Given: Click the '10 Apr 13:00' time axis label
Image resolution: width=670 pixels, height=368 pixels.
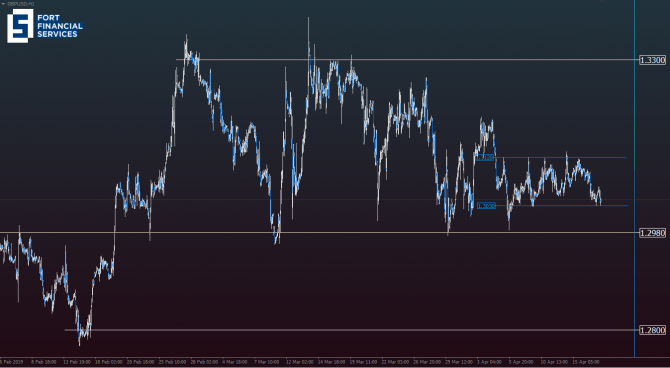Looking at the screenshot, I should click(x=554, y=362).
